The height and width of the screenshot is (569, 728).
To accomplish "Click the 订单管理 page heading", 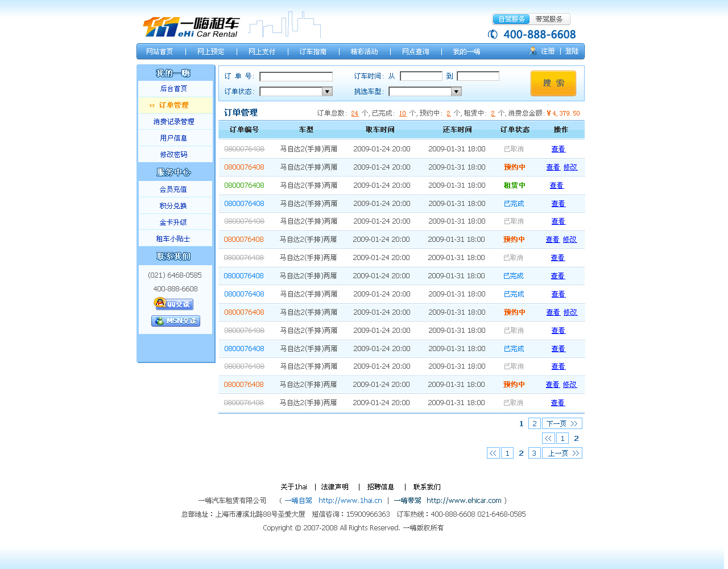I will coord(241,113).
